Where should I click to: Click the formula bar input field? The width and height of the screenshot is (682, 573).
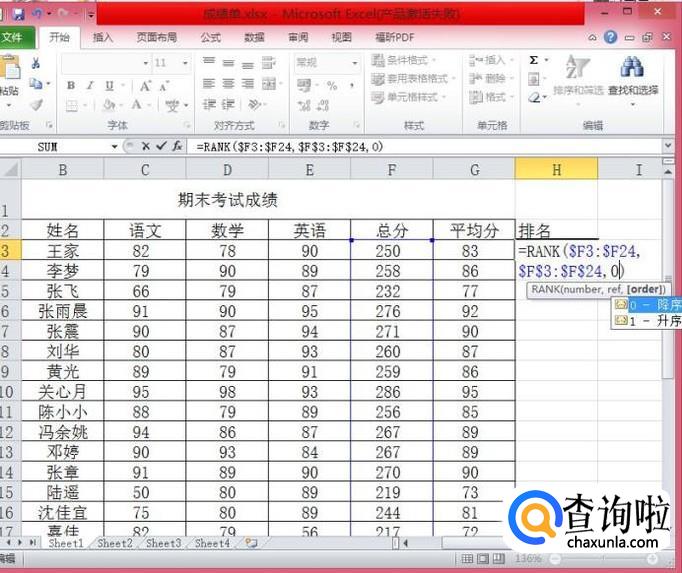click(x=424, y=147)
